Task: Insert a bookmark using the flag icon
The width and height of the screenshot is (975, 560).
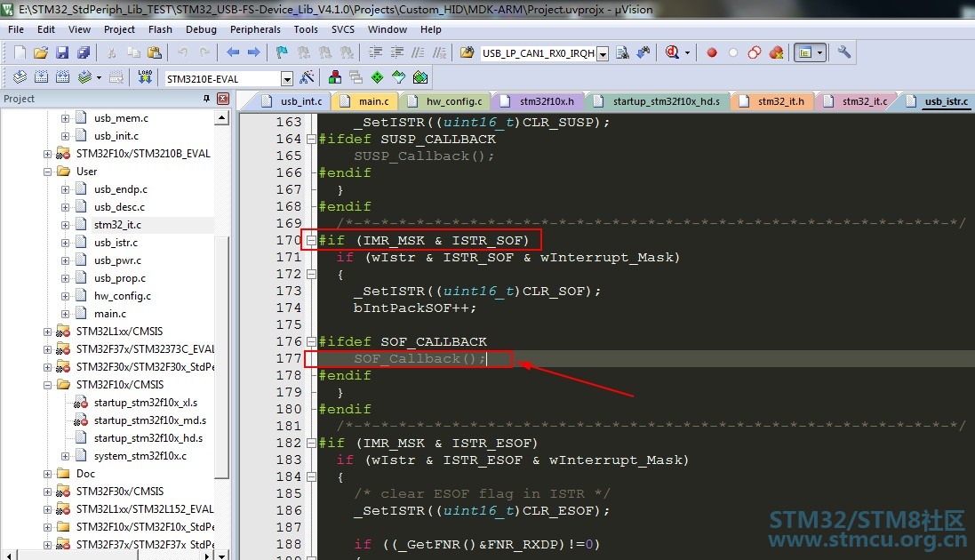Action: [282, 53]
